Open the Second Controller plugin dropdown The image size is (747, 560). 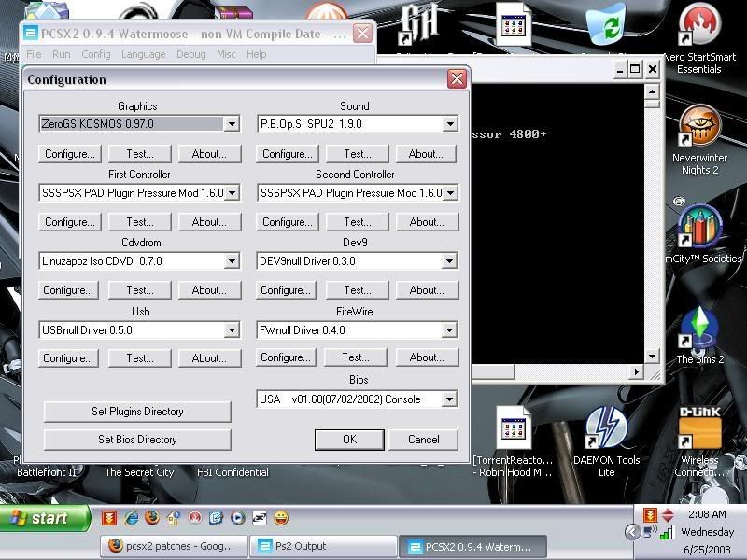[450, 193]
